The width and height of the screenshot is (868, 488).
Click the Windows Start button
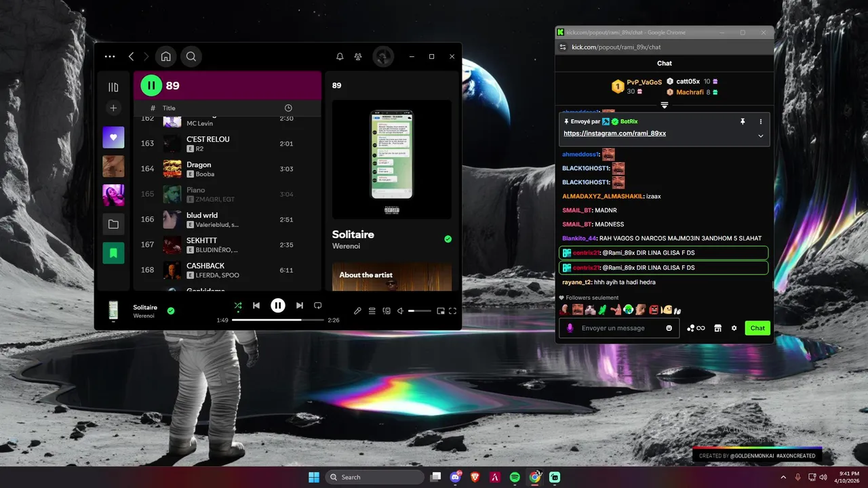click(x=314, y=477)
